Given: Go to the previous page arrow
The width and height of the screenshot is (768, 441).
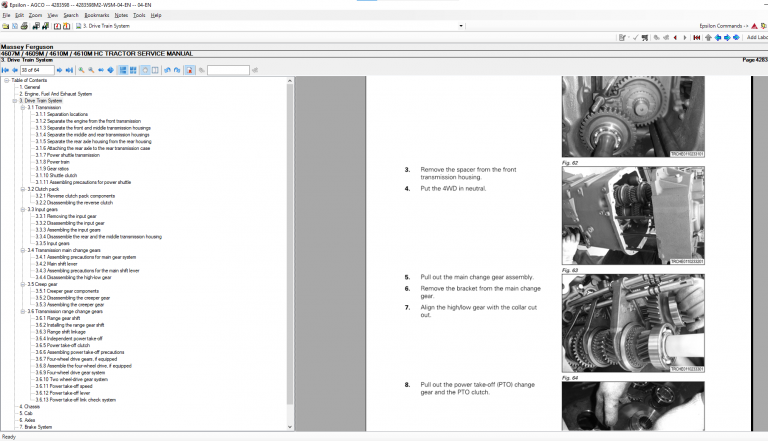Looking at the screenshot, I should click(15, 70).
